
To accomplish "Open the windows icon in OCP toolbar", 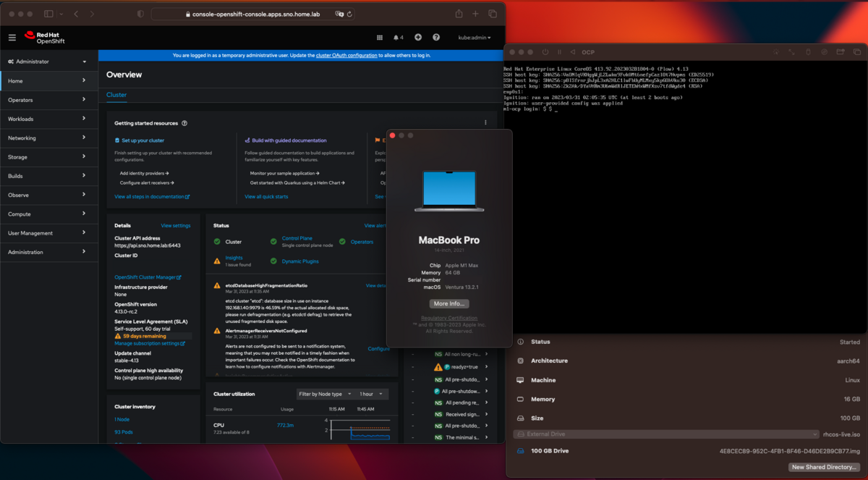I will coord(857,52).
